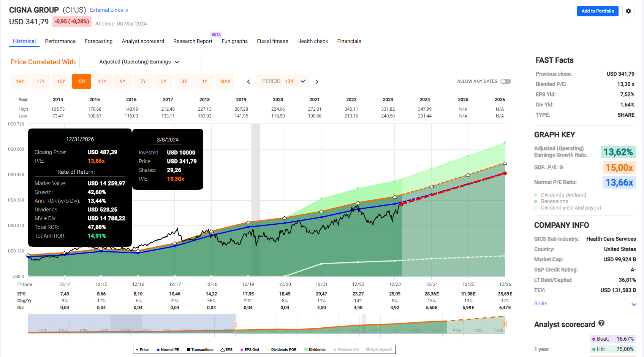The width and height of the screenshot is (644, 357).
Task: Select the 1Y time range
Action: click(205, 81)
